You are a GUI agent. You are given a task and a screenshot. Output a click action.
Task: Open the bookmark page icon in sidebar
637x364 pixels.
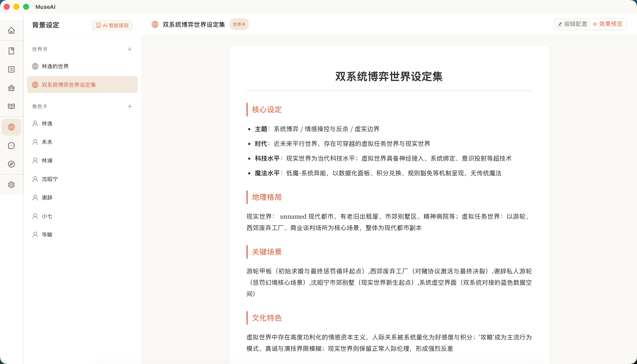pyautogui.click(x=11, y=51)
